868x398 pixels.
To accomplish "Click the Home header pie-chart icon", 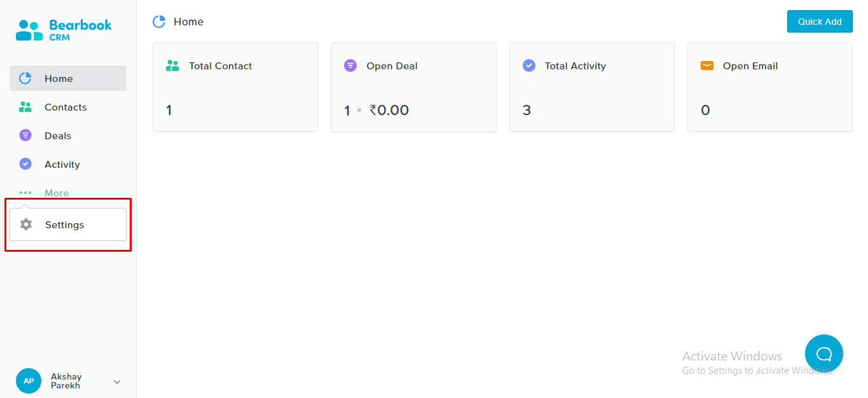I will tap(159, 22).
